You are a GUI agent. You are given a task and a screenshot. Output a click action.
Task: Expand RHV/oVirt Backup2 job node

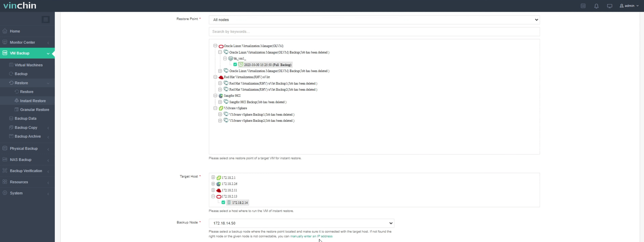click(x=220, y=89)
